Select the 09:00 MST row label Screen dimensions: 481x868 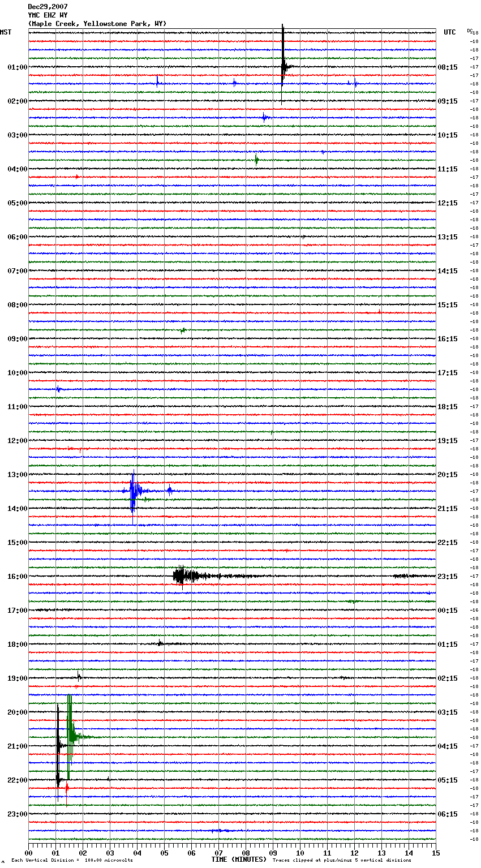point(18,339)
